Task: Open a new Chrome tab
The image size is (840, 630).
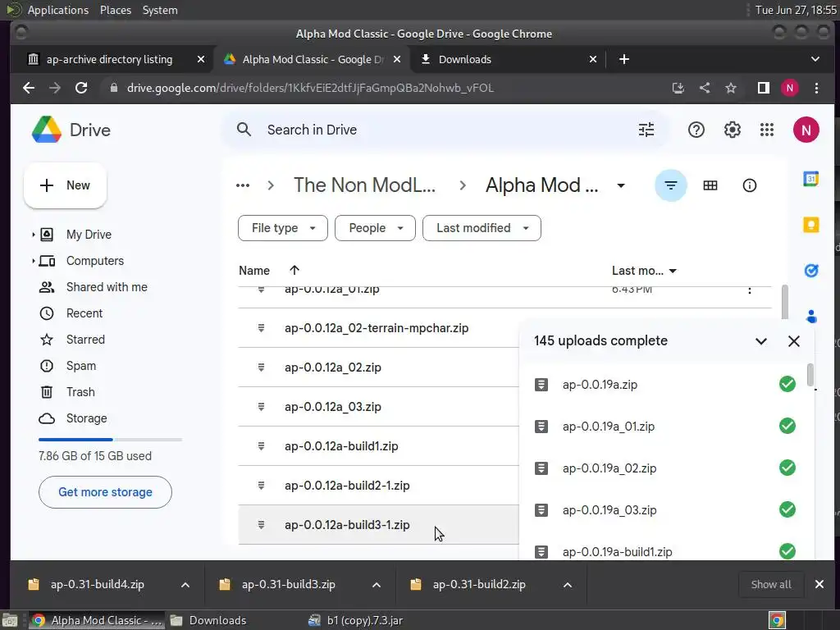Action: pos(623,59)
